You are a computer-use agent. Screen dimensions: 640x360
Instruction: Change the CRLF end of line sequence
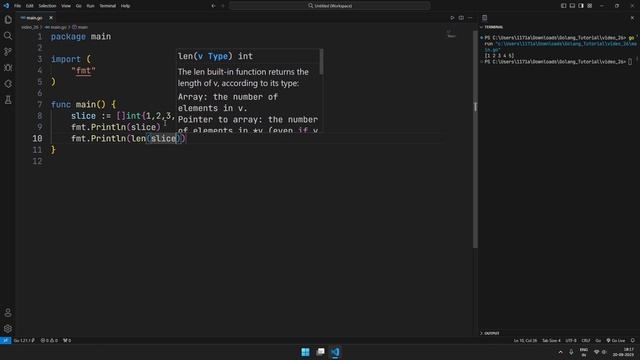click(x=586, y=340)
